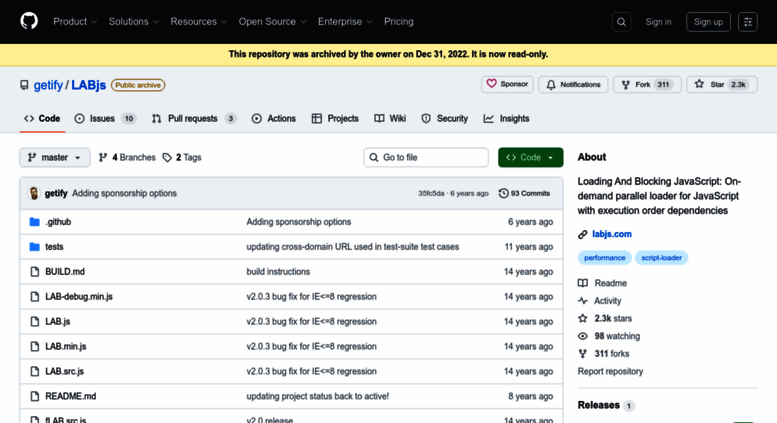Open README.md file name

(70, 396)
